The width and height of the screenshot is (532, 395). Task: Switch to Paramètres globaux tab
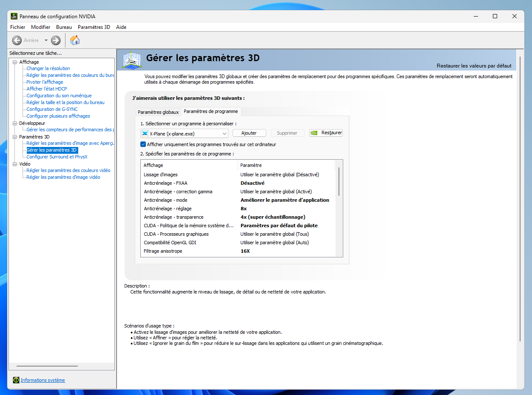158,112
